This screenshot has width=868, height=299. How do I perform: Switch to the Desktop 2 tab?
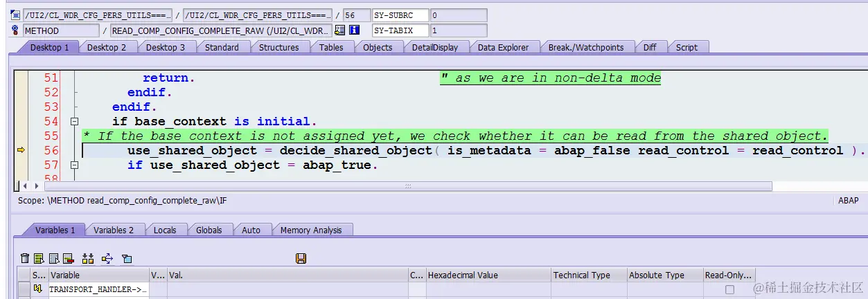point(107,47)
